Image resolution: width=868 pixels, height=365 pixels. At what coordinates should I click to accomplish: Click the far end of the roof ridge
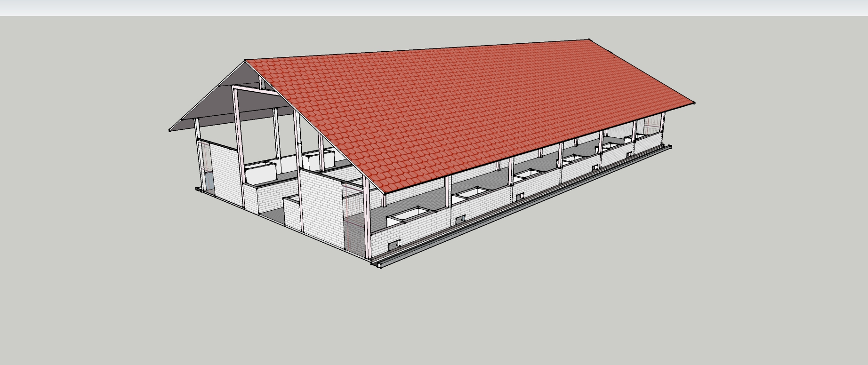point(589,40)
